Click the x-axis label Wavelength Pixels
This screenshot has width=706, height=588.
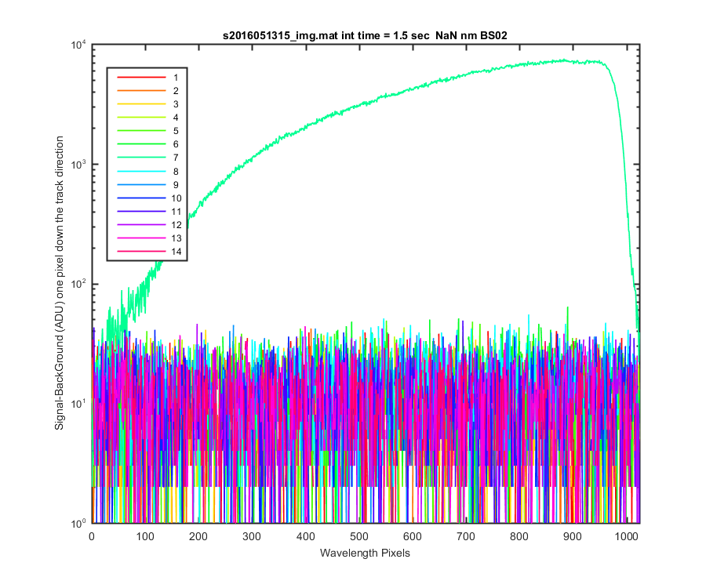pos(365,553)
